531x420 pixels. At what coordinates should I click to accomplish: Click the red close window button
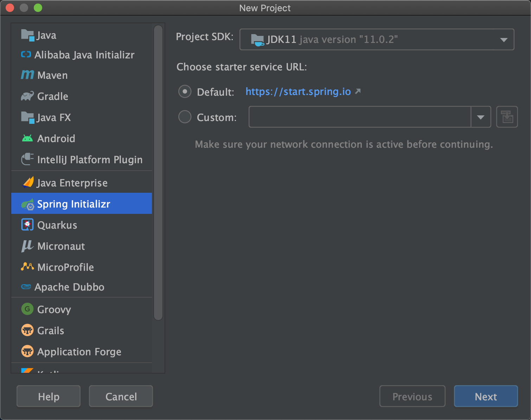[x=10, y=7]
